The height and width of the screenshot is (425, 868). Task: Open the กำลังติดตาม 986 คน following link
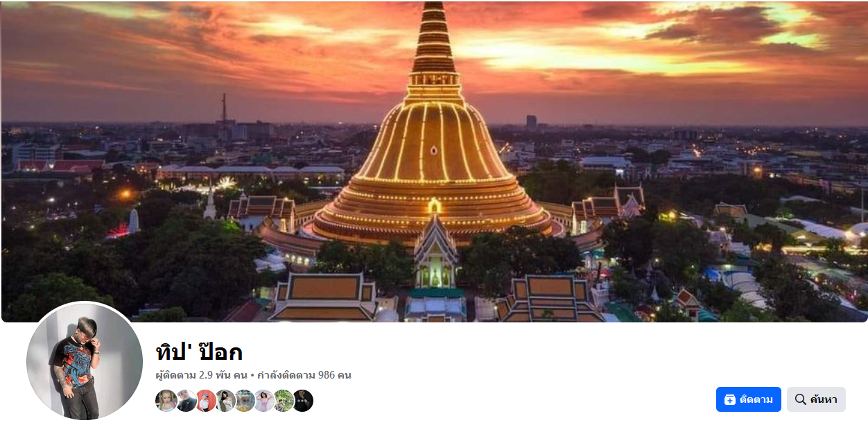(304, 375)
